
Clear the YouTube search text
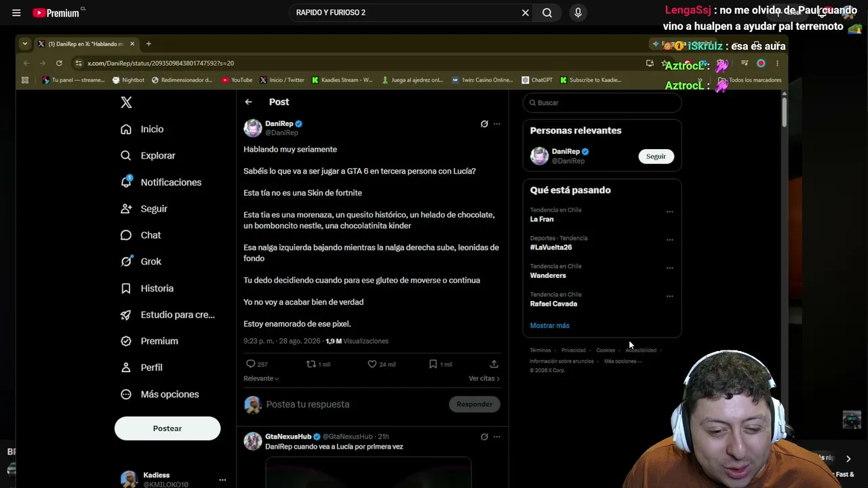pyautogui.click(x=525, y=13)
